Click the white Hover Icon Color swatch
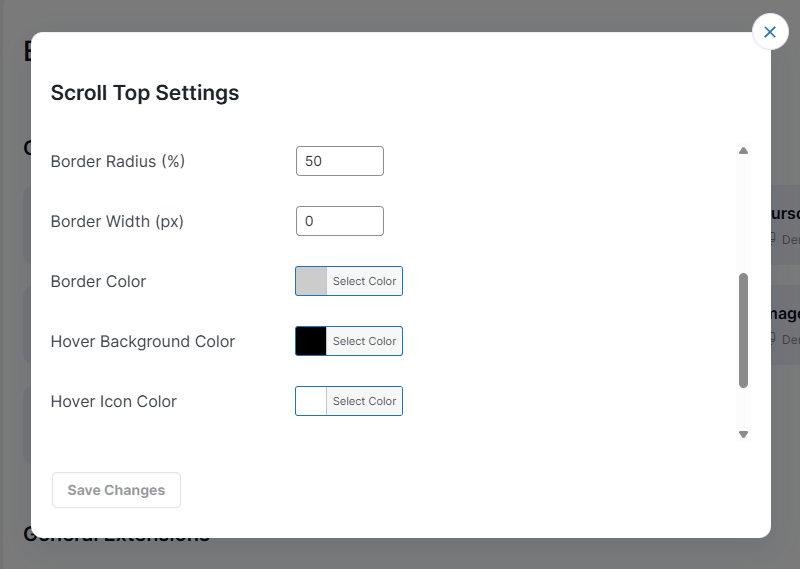The height and width of the screenshot is (569, 800). (311, 401)
